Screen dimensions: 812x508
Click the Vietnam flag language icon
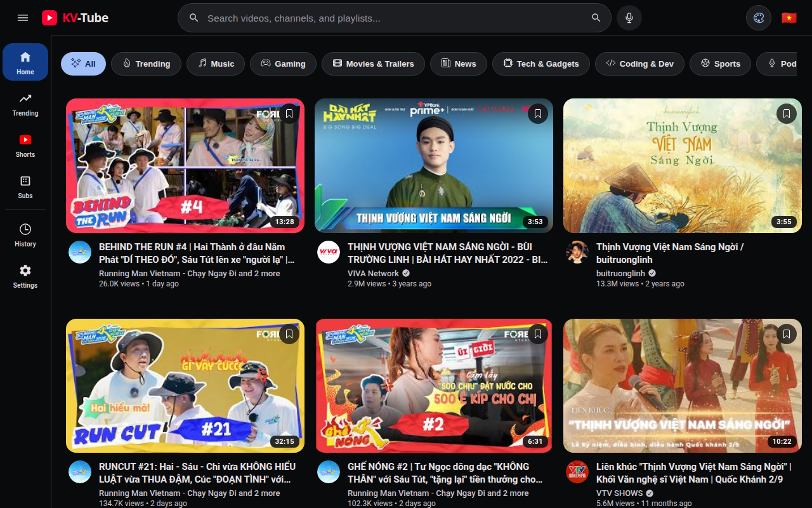click(789, 18)
